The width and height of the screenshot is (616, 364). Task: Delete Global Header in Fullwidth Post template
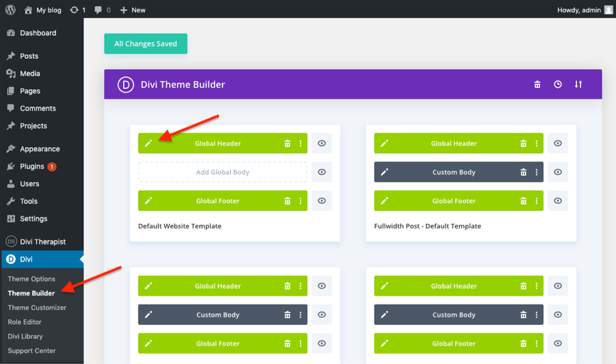pyautogui.click(x=524, y=143)
